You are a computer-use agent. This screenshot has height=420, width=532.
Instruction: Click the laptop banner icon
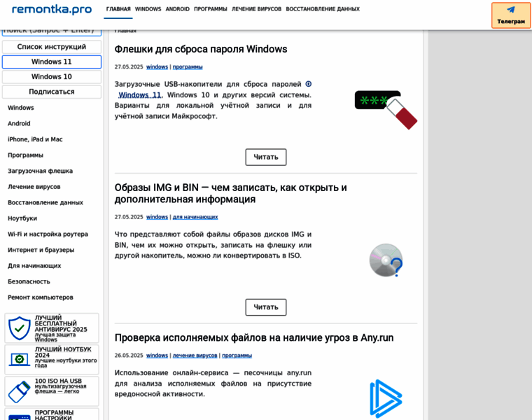(20, 360)
